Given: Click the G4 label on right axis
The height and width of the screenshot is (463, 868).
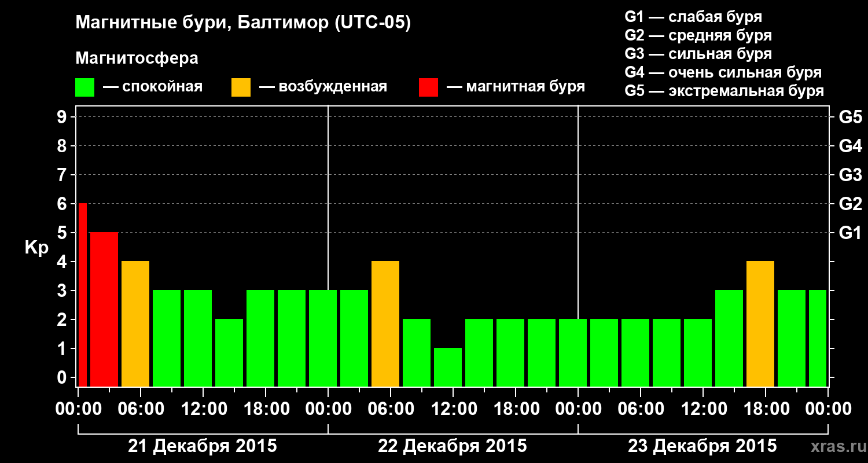Looking at the screenshot, I should [x=850, y=146].
